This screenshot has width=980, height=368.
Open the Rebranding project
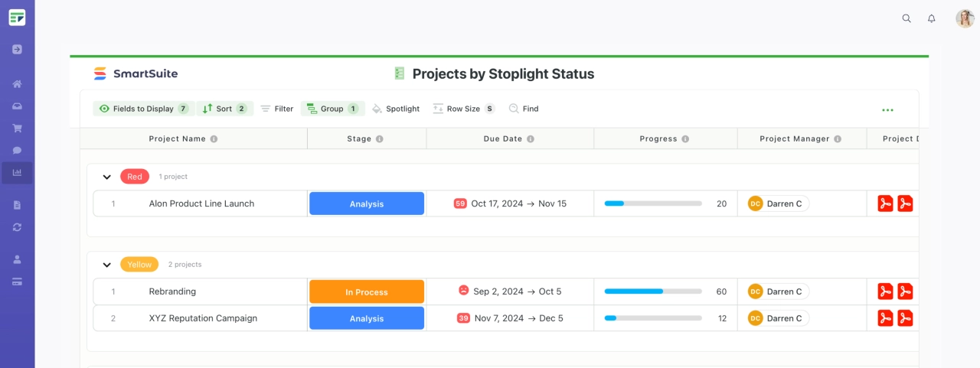click(172, 291)
